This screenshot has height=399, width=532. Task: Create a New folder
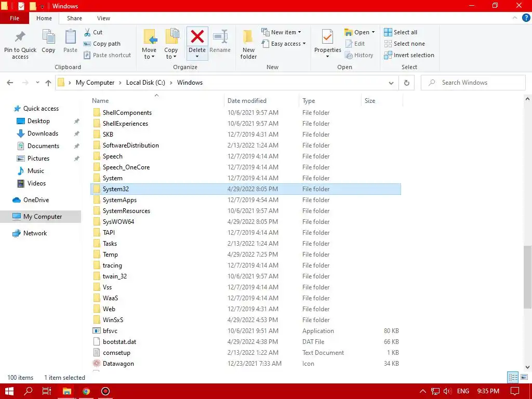pos(248,44)
